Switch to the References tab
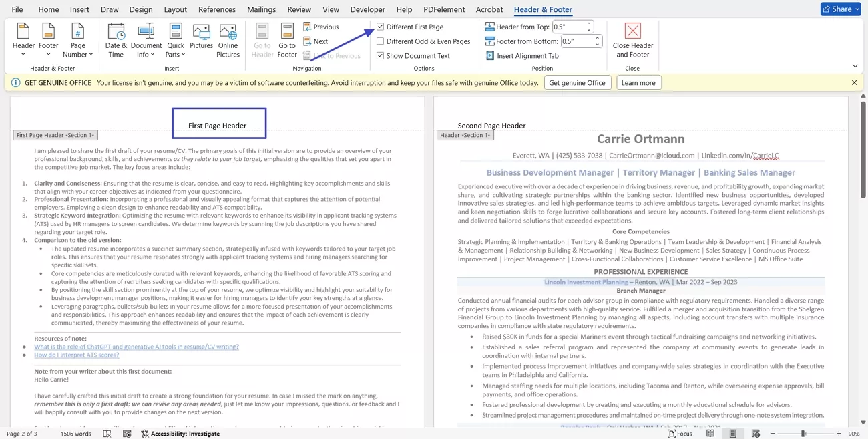 pyautogui.click(x=217, y=9)
